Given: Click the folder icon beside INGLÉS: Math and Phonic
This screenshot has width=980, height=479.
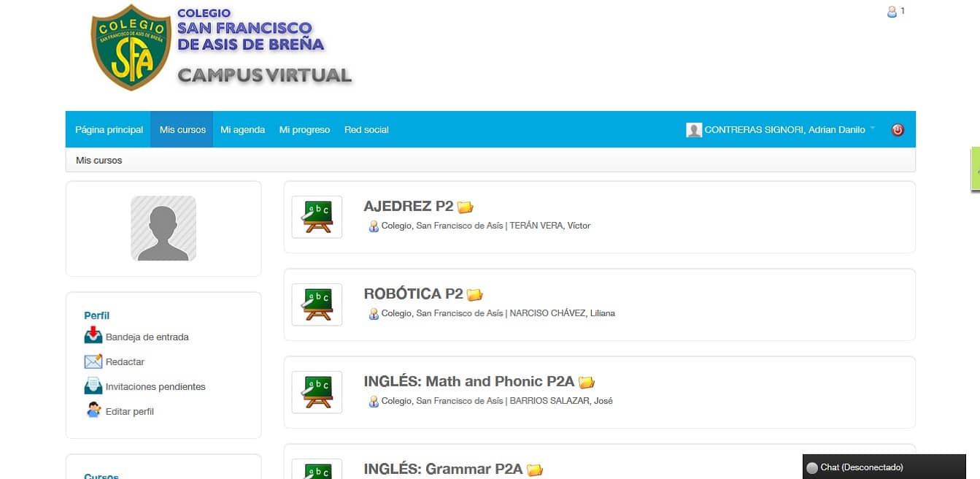Looking at the screenshot, I should coord(587,383).
